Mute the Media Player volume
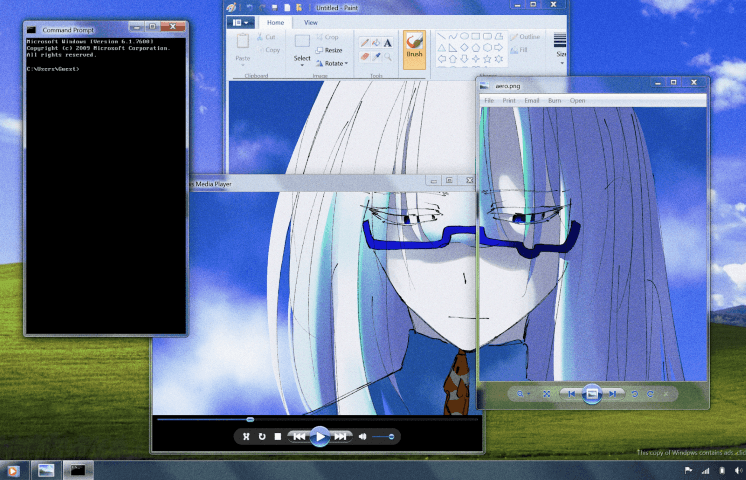This screenshot has width=746, height=480. pyautogui.click(x=363, y=436)
